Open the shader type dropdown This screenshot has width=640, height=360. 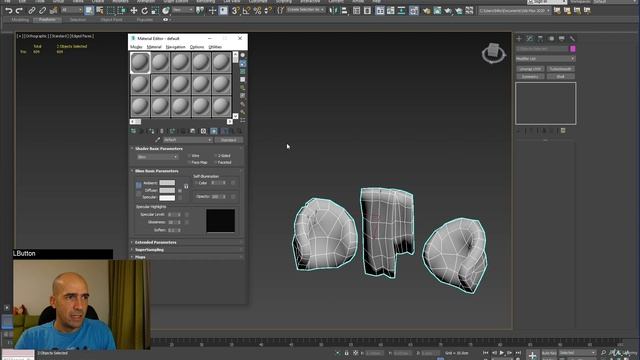click(x=157, y=157)
